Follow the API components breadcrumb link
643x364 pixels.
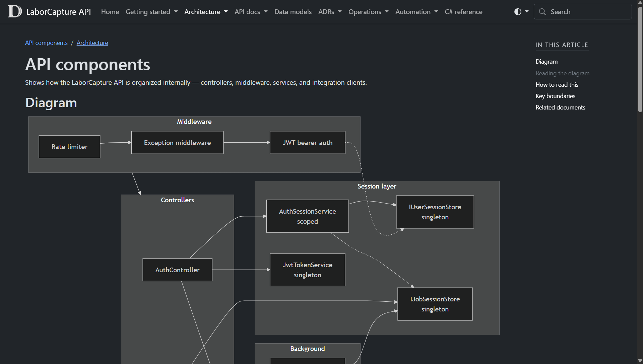(46, 43)
